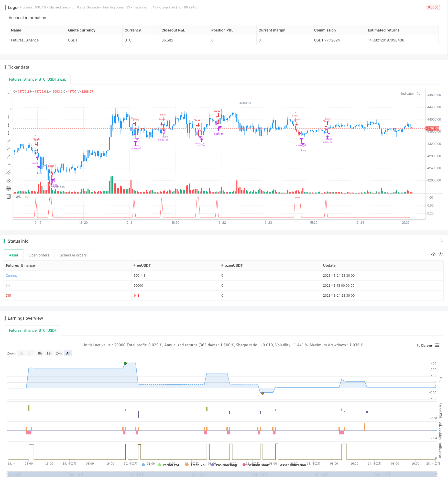Select the diagonal ray line drawing tool
448x484 pixels.
coord(9,149)
